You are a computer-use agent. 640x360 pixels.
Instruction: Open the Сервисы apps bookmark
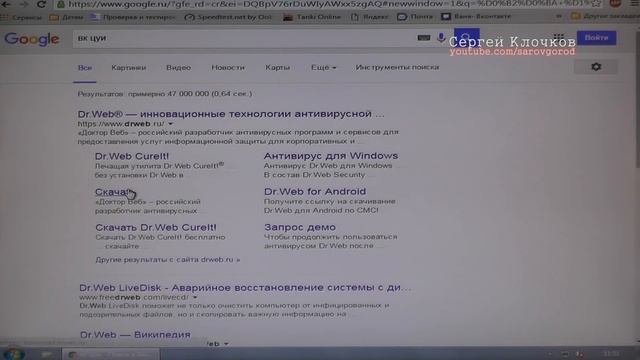[21, 18]
